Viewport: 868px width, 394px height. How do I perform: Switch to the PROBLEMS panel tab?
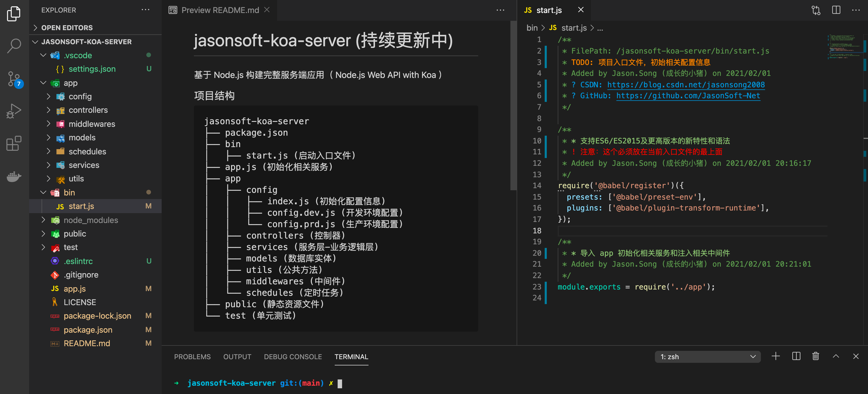(x=192, y=357)
